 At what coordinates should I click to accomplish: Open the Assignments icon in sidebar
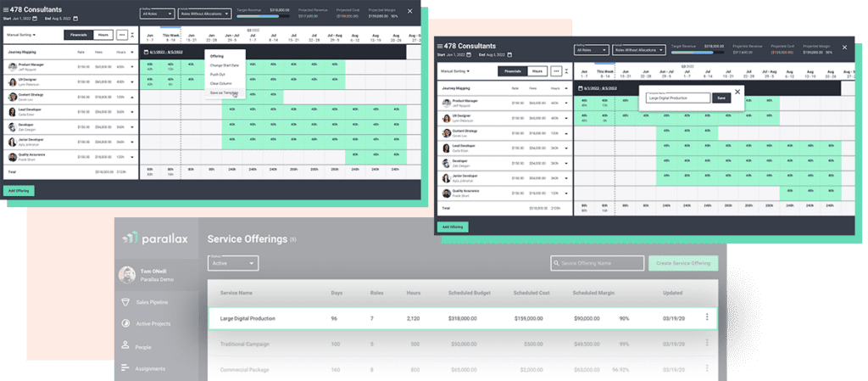click(125, 367)
